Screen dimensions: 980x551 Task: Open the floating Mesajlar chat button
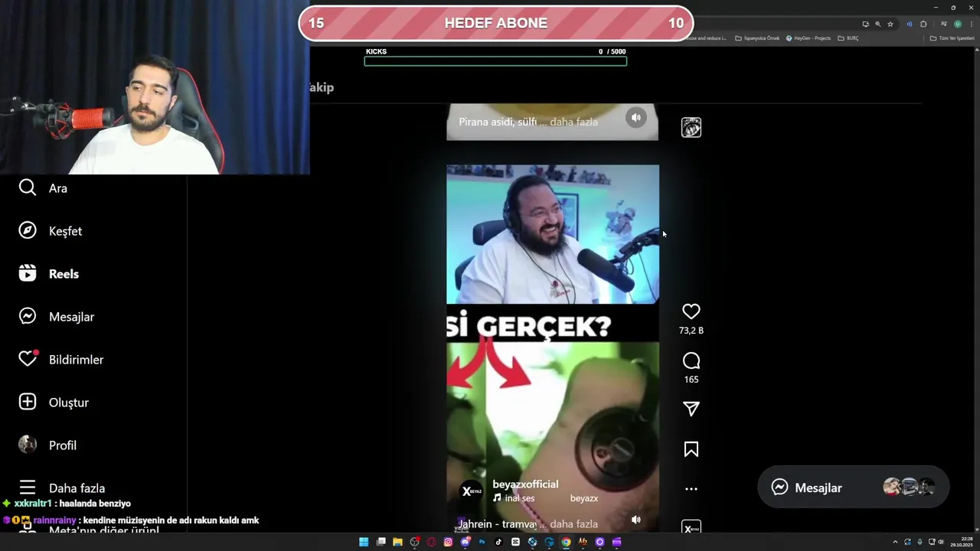point(853,487)
